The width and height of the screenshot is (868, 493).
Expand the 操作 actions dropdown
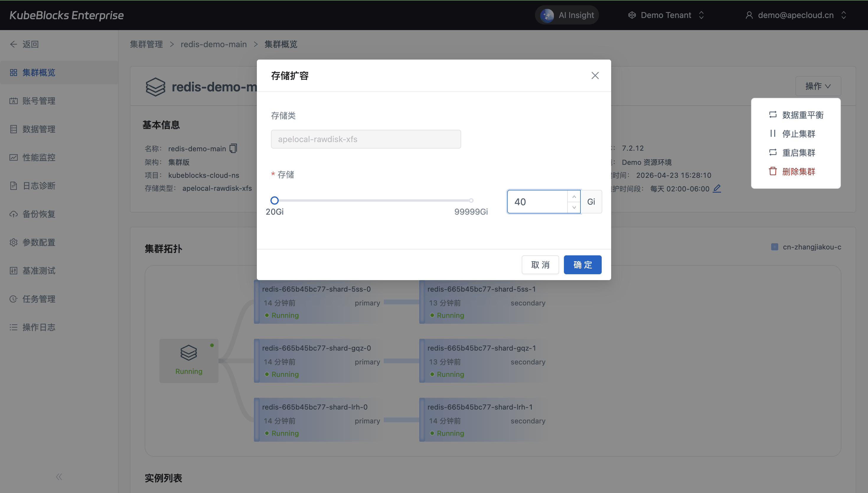(x=818, y=86)
